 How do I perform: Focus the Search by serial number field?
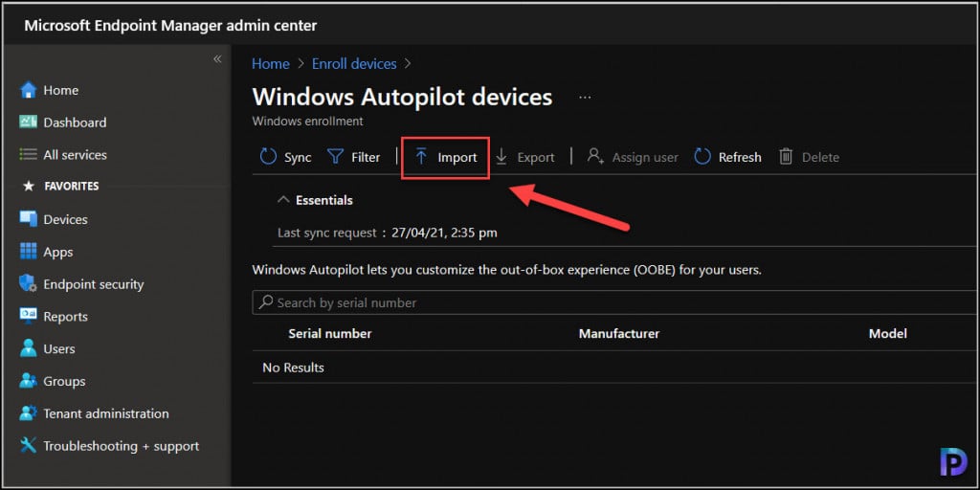pyautogui.click(x=615, y=302)
